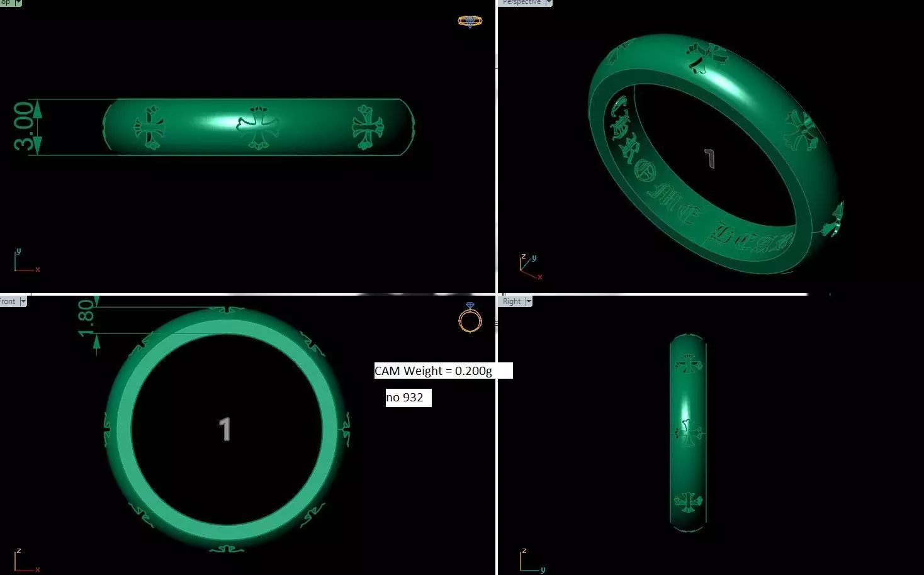924x575 pixels.
Task: Select the Perspective viewport title label
Action: click(x=522, y=3)
